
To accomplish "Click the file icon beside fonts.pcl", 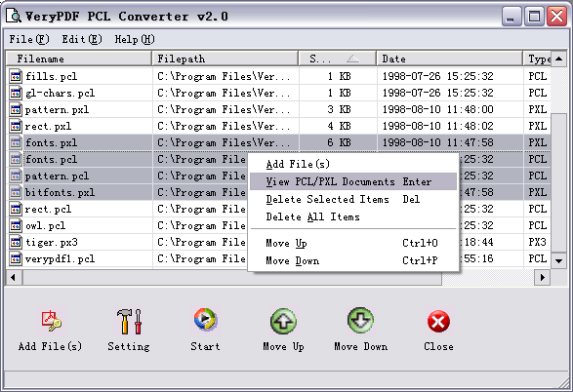I will click(x=16, y=159).
